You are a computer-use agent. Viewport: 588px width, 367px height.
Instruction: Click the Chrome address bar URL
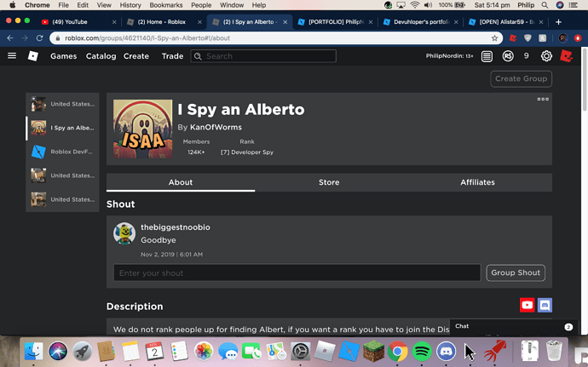147,38
